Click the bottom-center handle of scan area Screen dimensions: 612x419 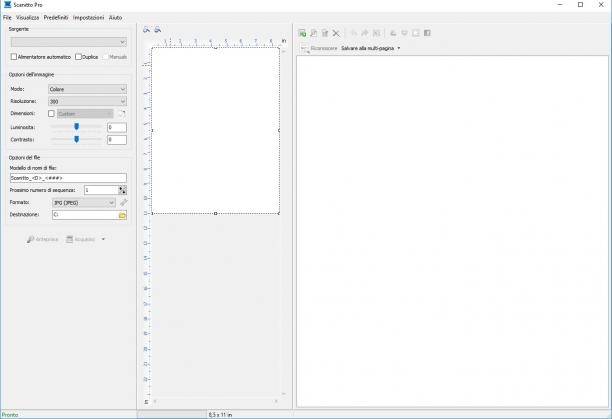tap(215, 213)
